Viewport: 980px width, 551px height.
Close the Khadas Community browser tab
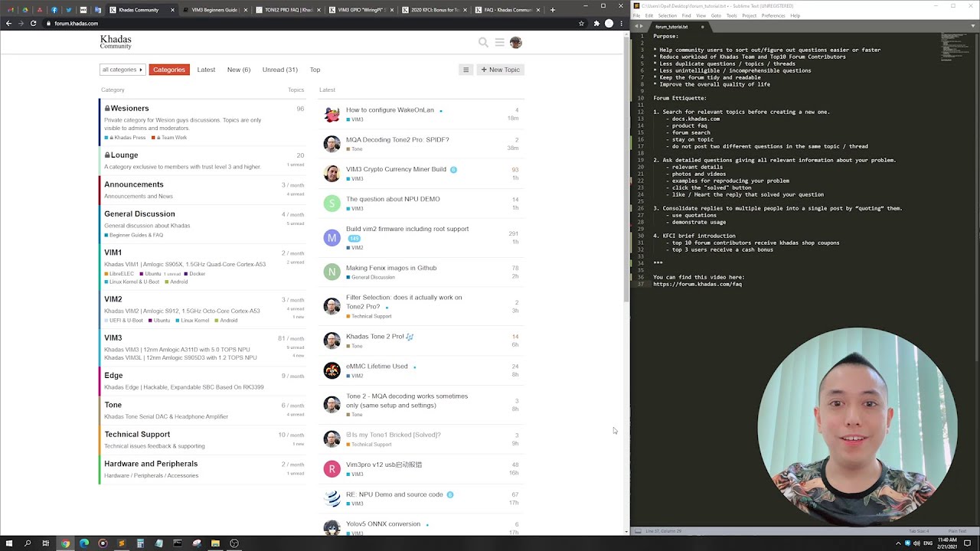click(x=172, y=10)
